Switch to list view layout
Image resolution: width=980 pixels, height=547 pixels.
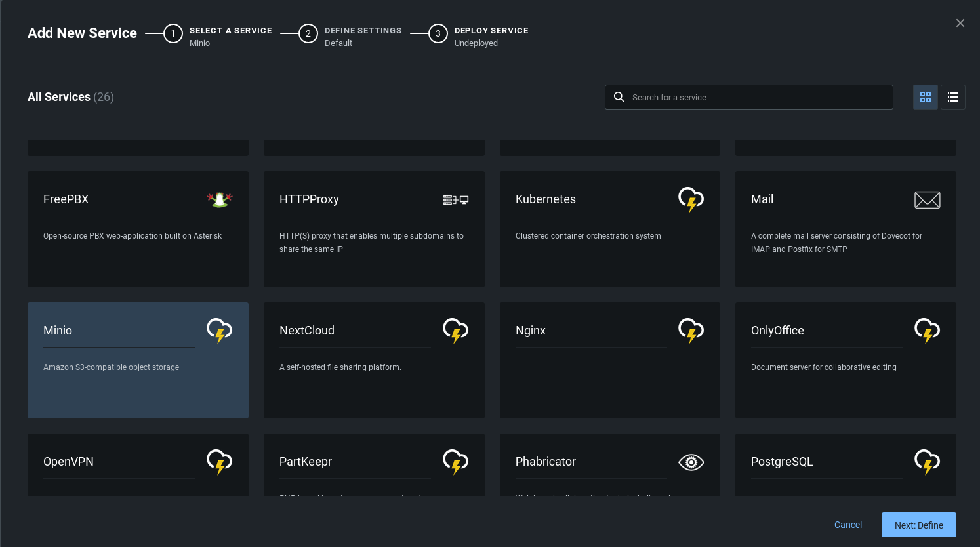953,97
